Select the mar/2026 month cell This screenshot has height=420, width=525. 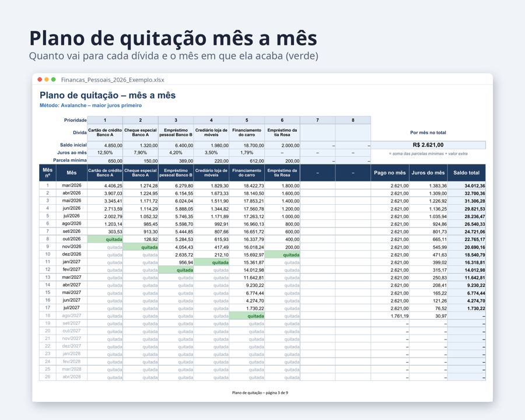(x=72, y=185)
